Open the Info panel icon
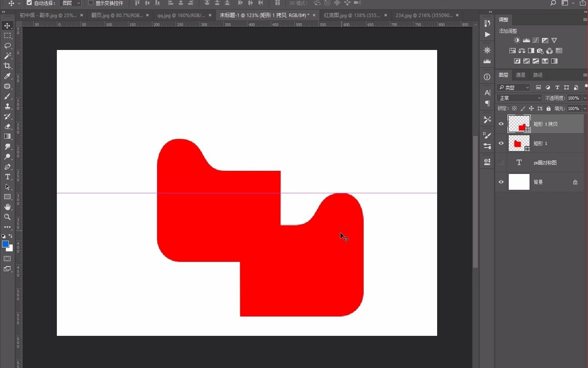 tap(487, 77)
